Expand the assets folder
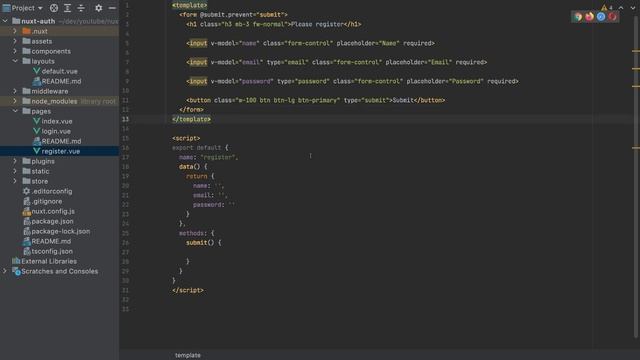This screenshot has height=360, width=640. coord(15,41)
